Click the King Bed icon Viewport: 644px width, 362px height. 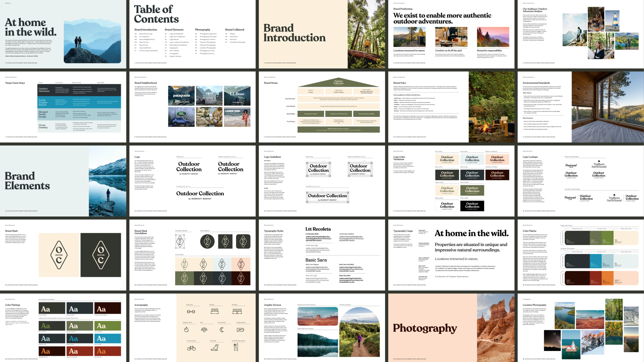tap(215, 311)
